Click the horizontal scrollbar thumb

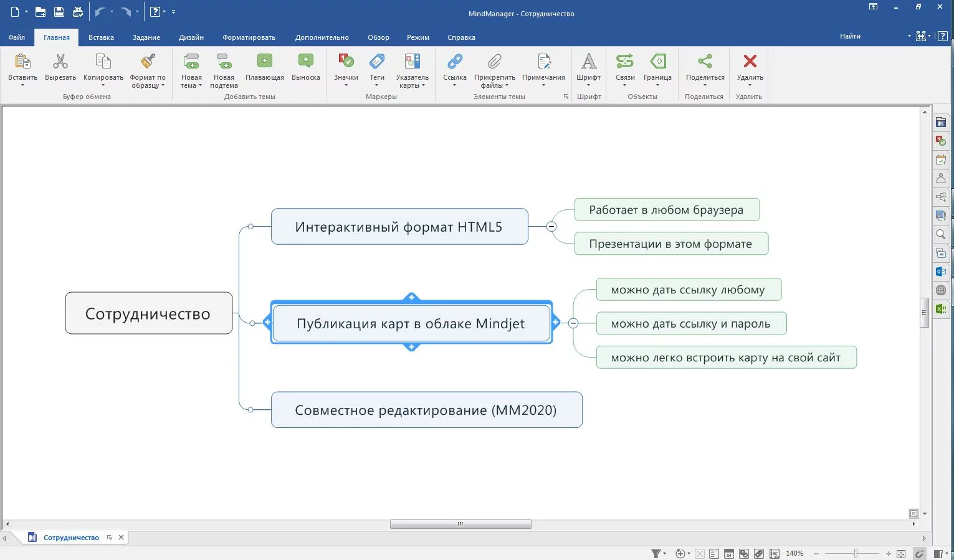tap(460, 524)
